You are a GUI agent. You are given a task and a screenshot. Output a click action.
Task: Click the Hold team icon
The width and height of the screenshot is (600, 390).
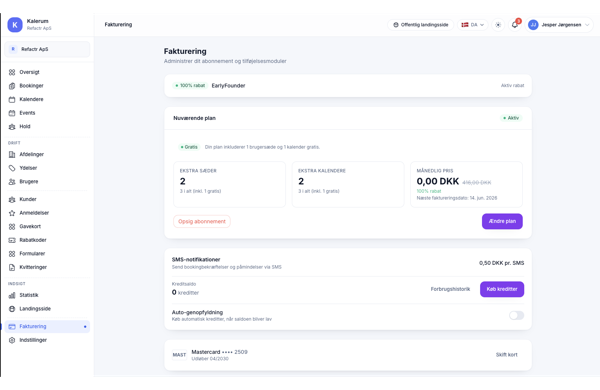[12, 127]
